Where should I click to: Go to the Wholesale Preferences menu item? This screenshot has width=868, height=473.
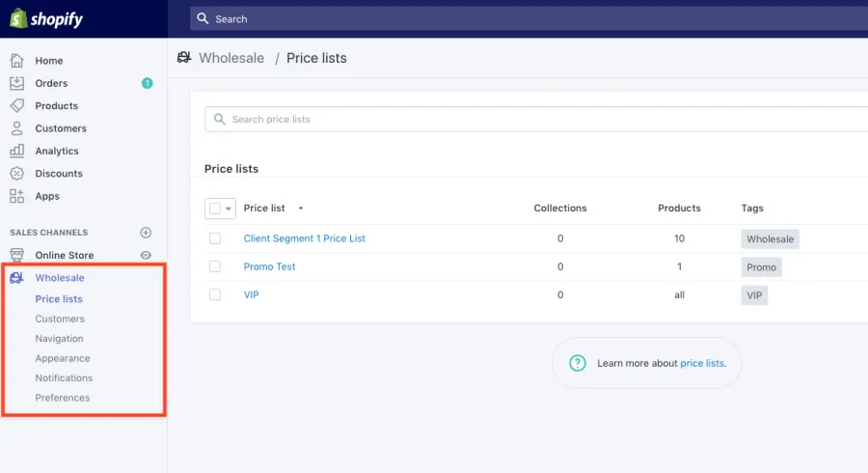click(x=63, y=398)
